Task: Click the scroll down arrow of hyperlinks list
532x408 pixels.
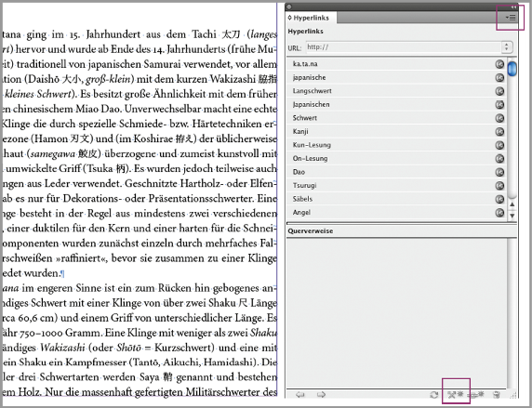Action: pyautogui.click(x=512, y=216)
